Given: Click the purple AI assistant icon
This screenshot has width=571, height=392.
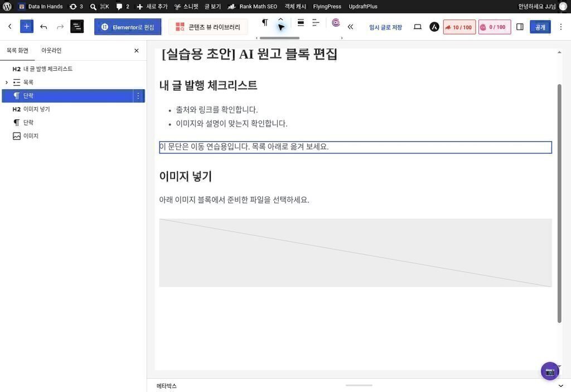Looking at the screenshot, I should pyautogui.click(x=336, y=23).
